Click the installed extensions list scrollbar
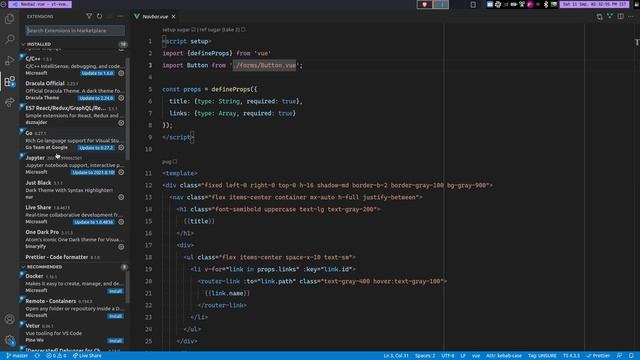 click(x=127, y=108)
